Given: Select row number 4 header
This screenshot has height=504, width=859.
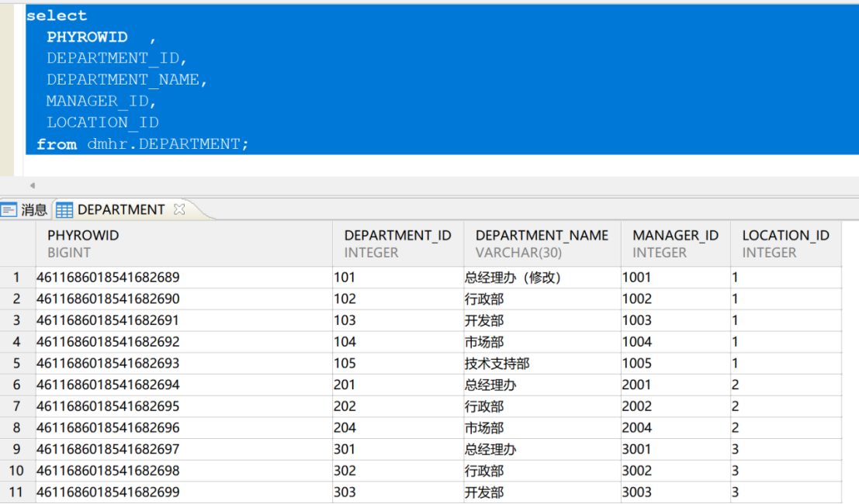Looking at the screenshot, I should (x=18, y=342).
